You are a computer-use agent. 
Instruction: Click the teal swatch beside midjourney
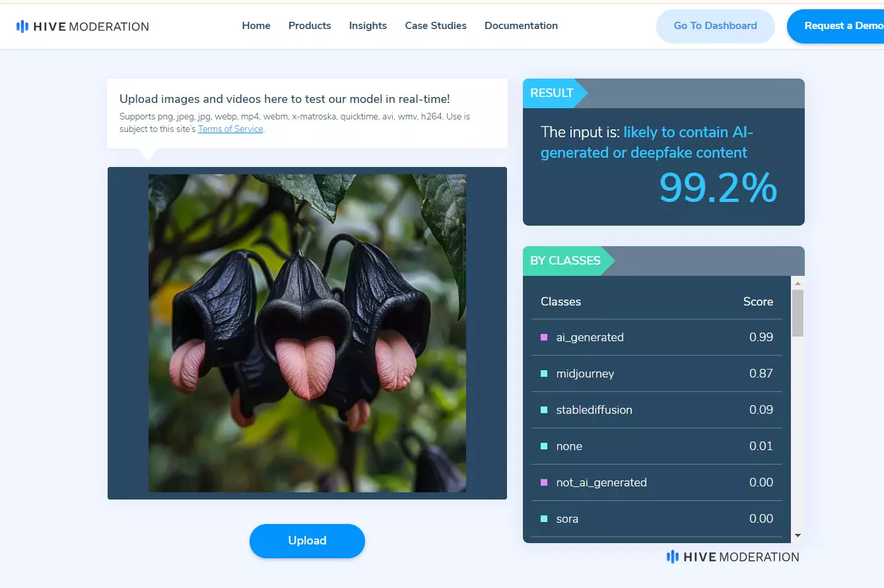tap(544, 374)
